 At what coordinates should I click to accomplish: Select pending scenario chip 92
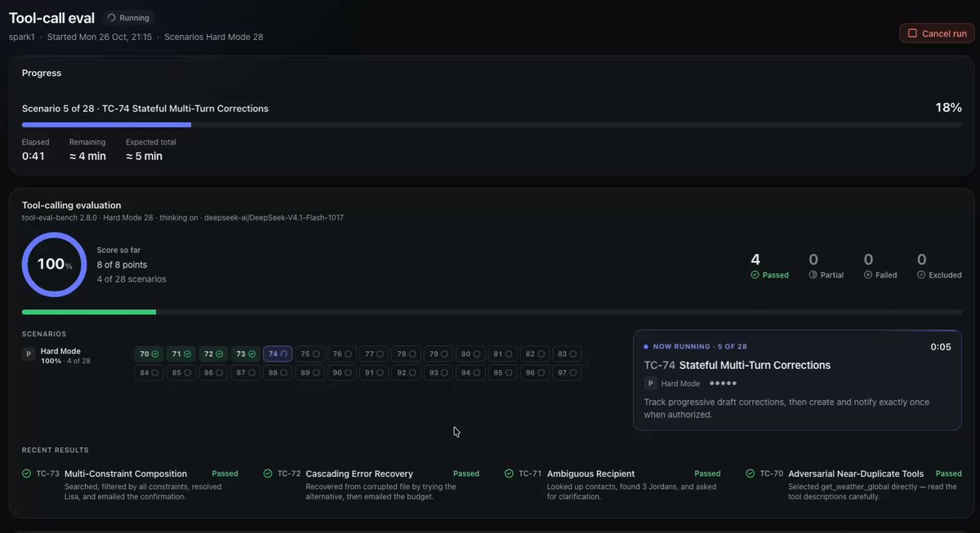406,373
